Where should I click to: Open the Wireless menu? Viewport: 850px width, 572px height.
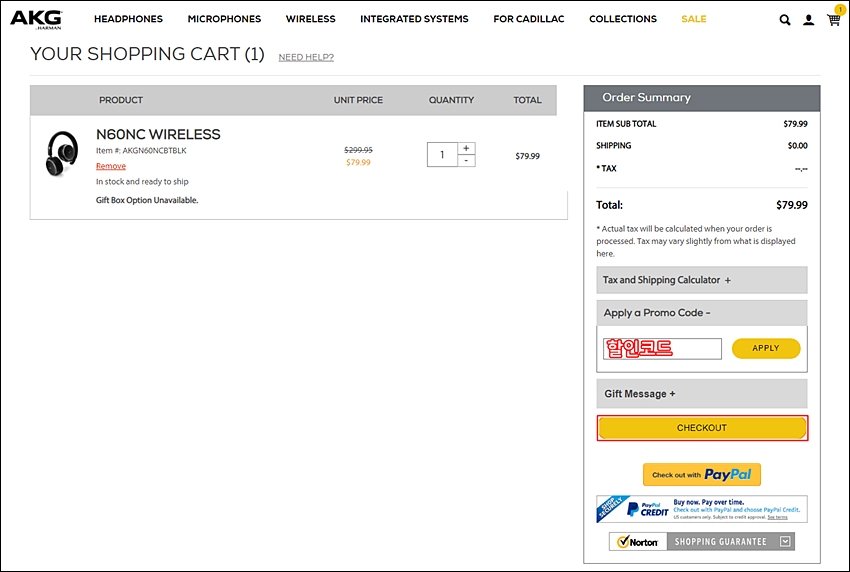click(x=311, y=19)
